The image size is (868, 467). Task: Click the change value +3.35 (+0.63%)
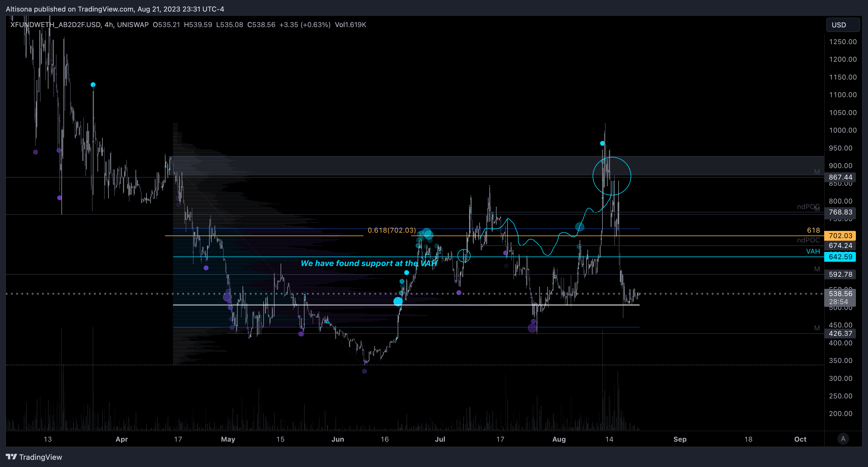pos(305,25)
